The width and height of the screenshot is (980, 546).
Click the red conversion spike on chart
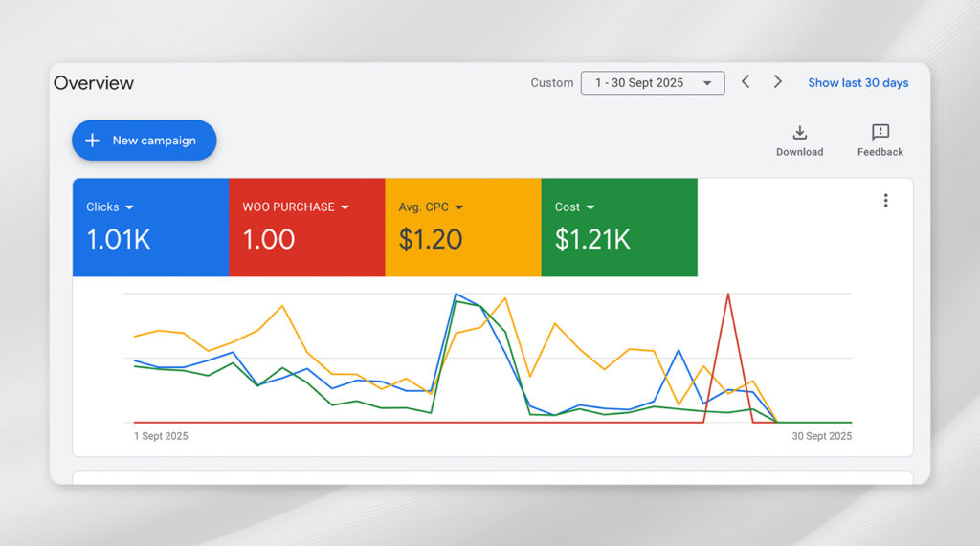pos(728,295)
